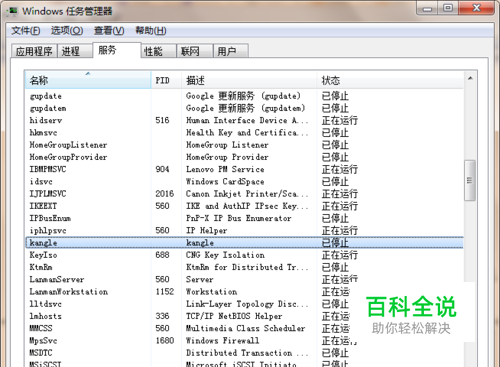Click the Windows CardSpace description cell

225,182
